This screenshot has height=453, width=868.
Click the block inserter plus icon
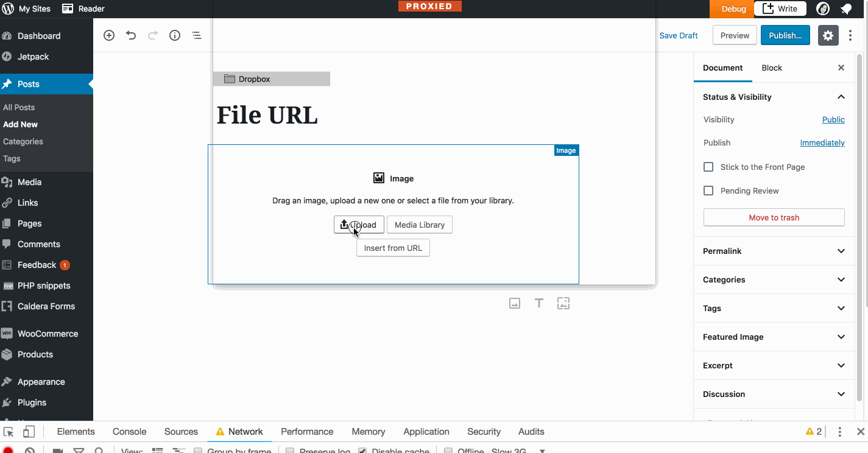(x=108, y=35)
